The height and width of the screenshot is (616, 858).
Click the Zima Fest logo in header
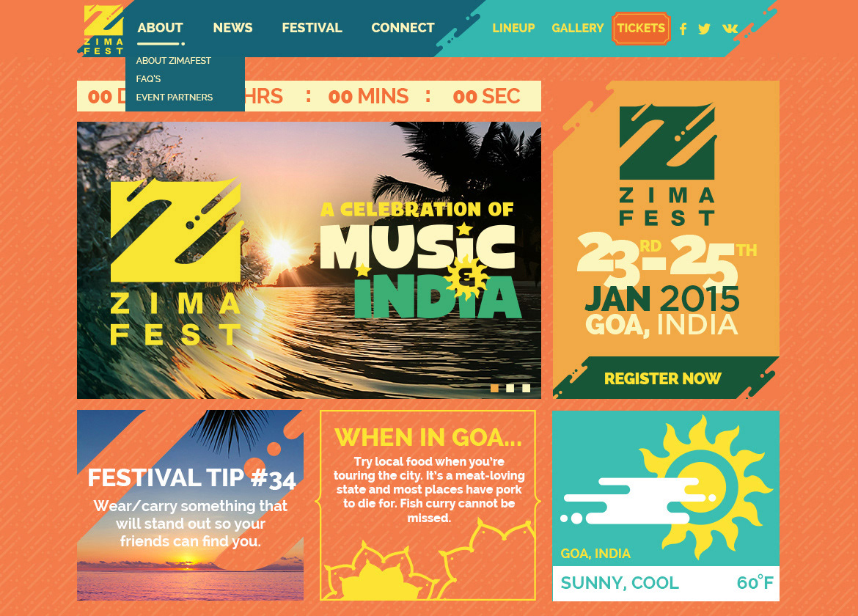pos(104,29)
